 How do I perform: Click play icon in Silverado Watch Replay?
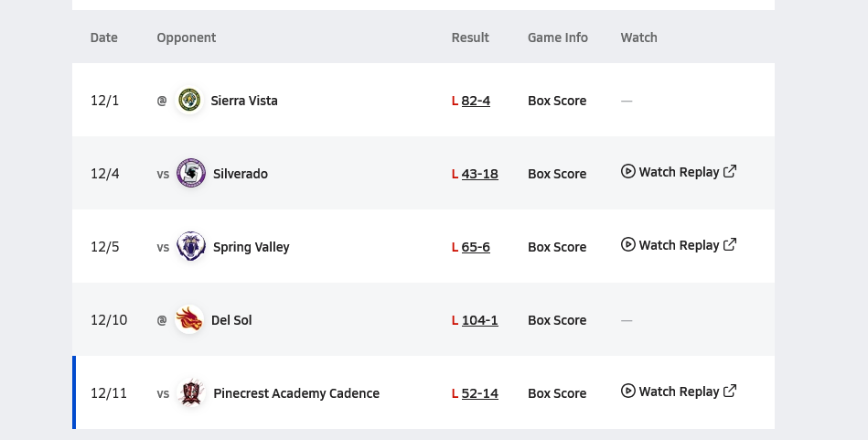pos(627,172)
